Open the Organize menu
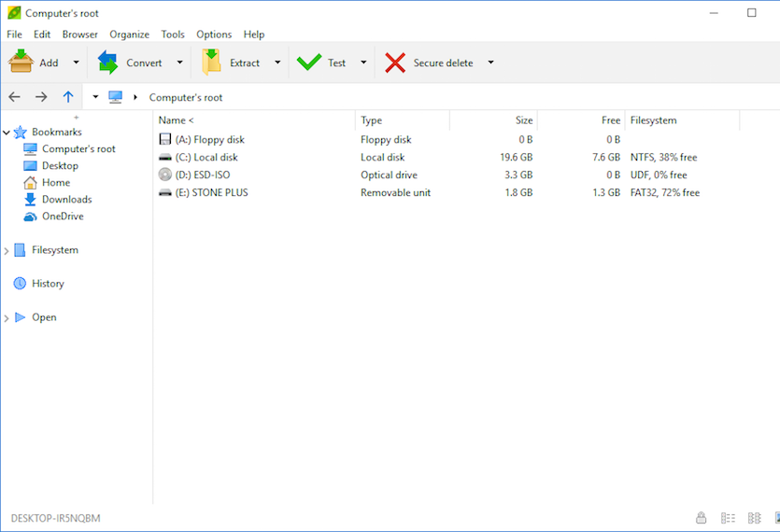 pyautogui.click(x=129, y=35)
